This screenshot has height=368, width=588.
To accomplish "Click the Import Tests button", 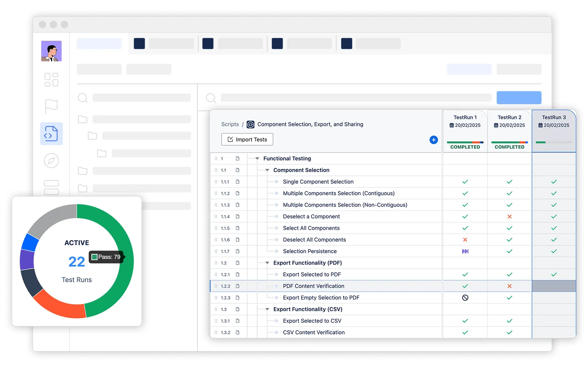I will (247, 139).
